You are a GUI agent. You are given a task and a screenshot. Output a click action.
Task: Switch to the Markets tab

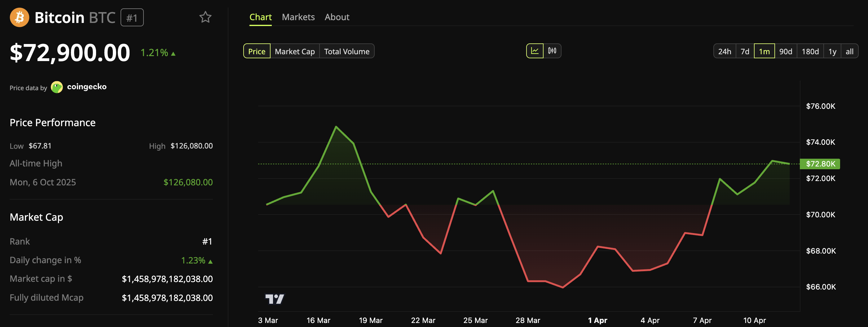point(298,17)
